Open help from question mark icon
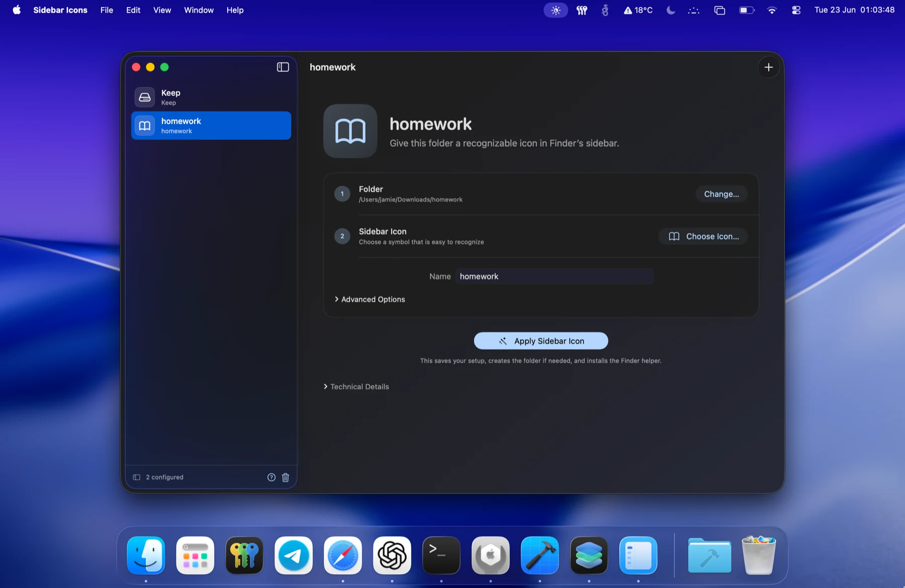This screenshot has height=588, width=905. pos(271,477)
